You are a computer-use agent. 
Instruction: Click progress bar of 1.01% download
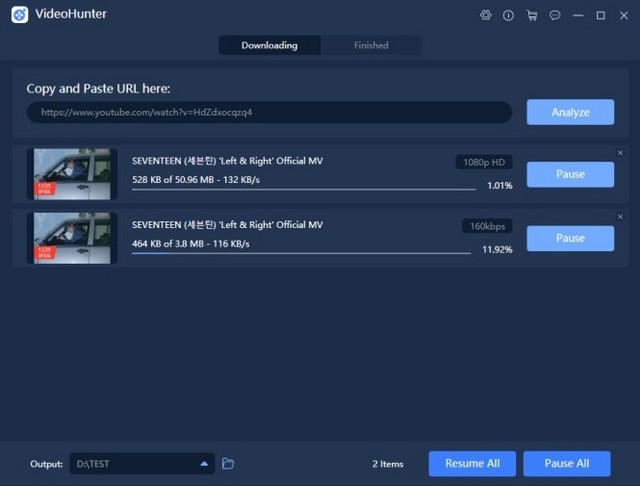(304, 189)
